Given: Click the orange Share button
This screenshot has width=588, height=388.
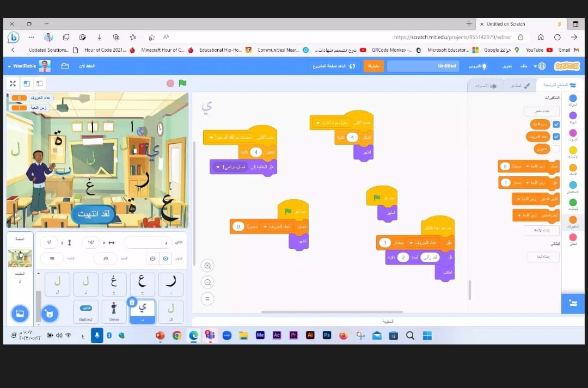Looking at the screenshot, I should [373, 66].
